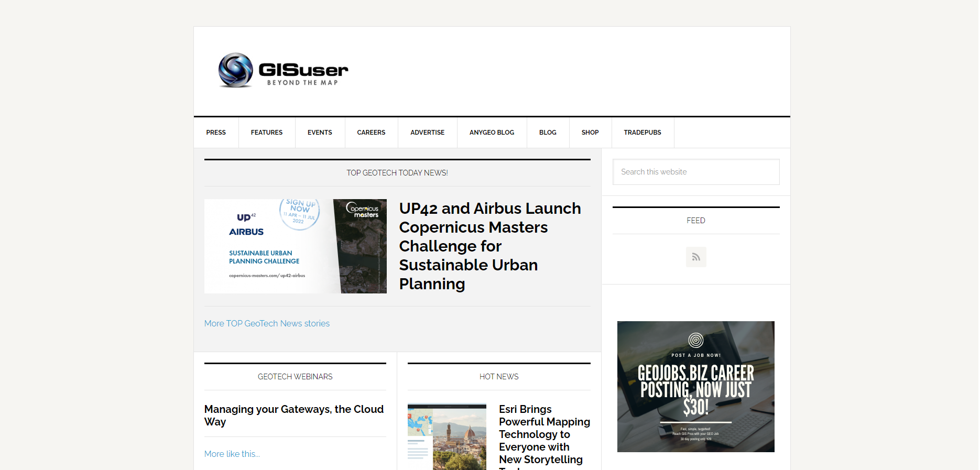Open Managing your Gateways webinar article
Screen dimensions: 980x470
click(x=294, y=415)
